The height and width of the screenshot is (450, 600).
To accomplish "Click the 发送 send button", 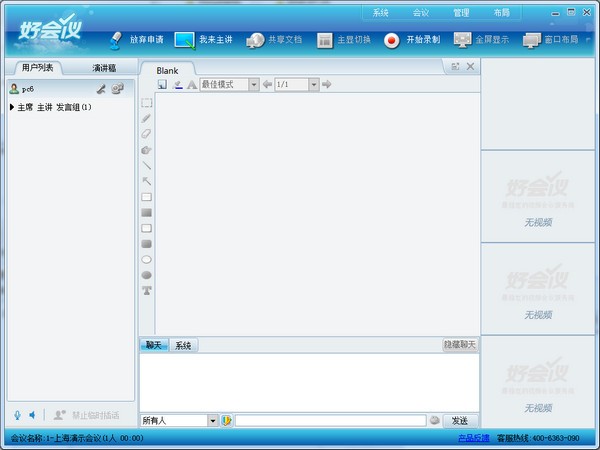I will (460, 421).
